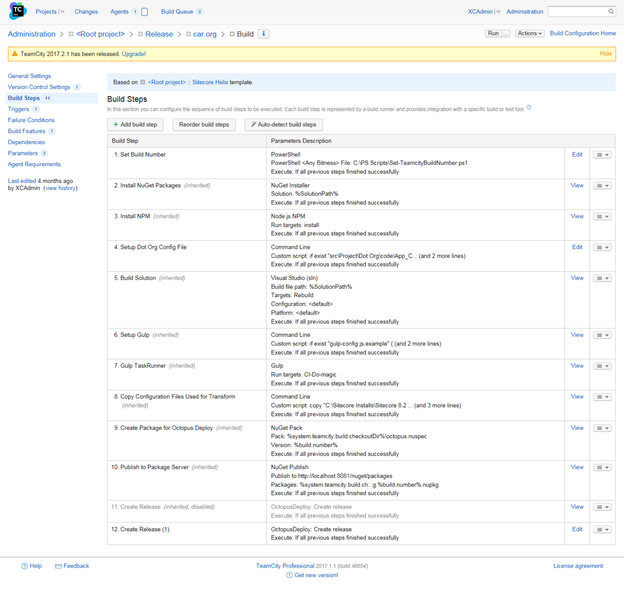
Task: Open Build Configuration Home link
Action: (583, 33)
